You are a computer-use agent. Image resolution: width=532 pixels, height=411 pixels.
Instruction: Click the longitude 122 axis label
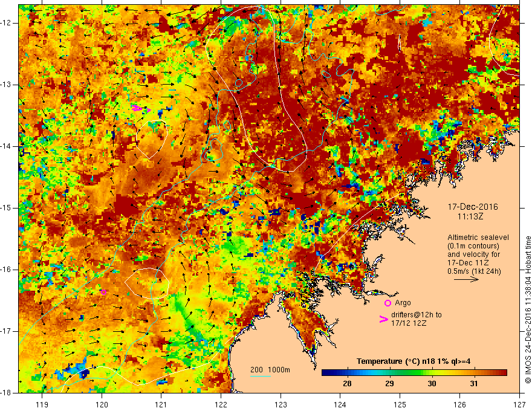pyautogui.click(x=221, y=404)
